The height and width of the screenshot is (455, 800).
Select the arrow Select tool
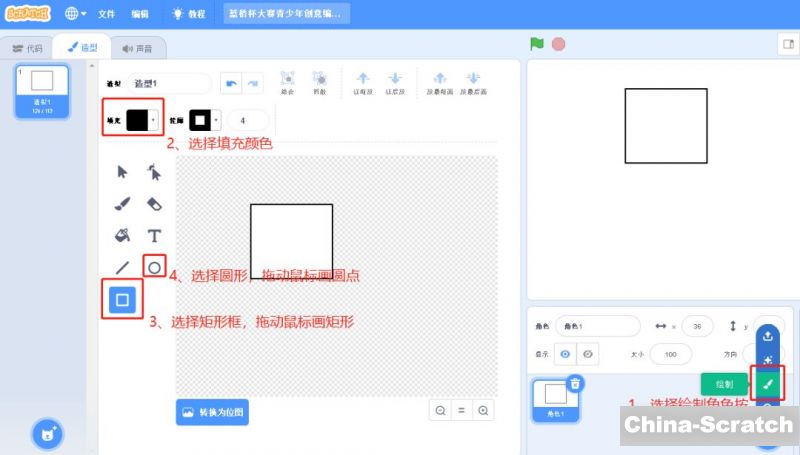[x=122, y=172]
